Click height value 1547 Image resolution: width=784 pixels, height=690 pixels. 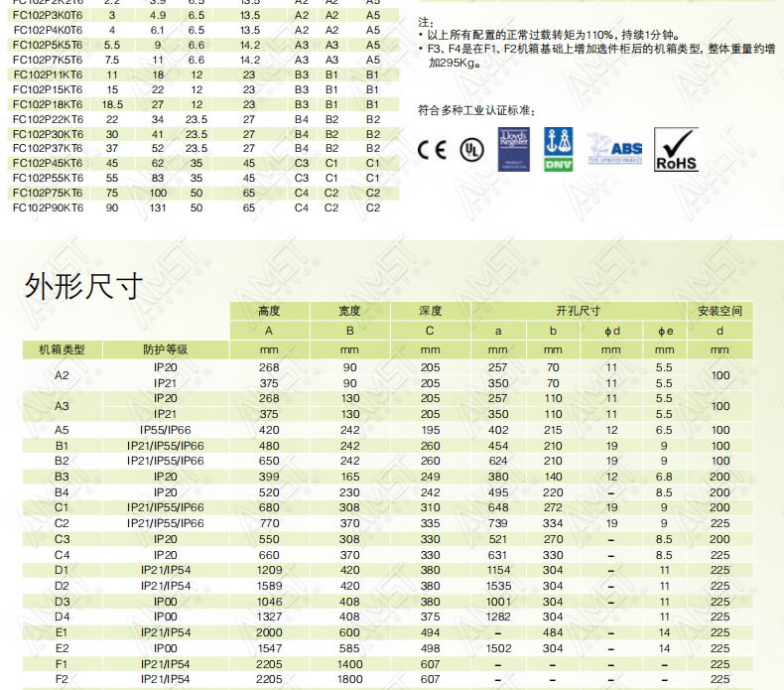[269, 649]
